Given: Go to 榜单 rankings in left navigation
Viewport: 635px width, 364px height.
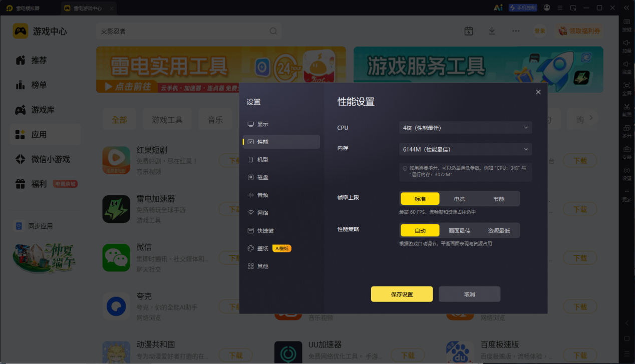Looking at the screenshot, I should pos(45,85).
